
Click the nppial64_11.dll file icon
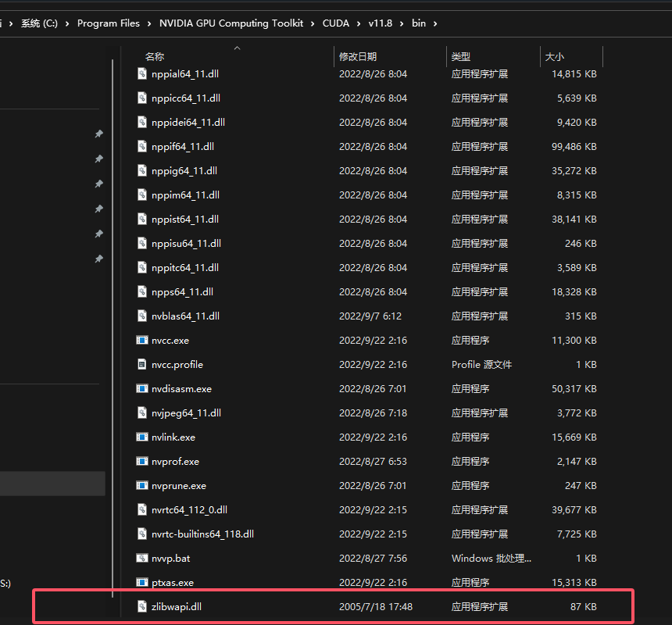tap(142, 73)
